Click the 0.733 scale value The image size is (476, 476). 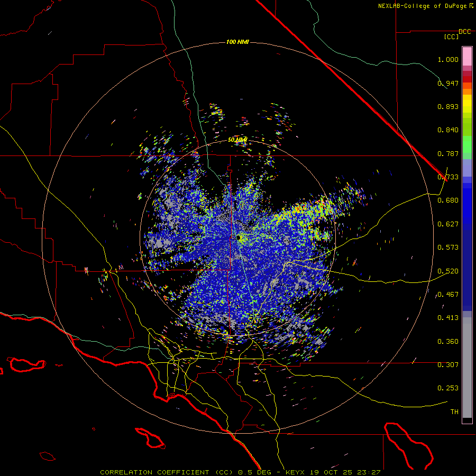[448, 177]
